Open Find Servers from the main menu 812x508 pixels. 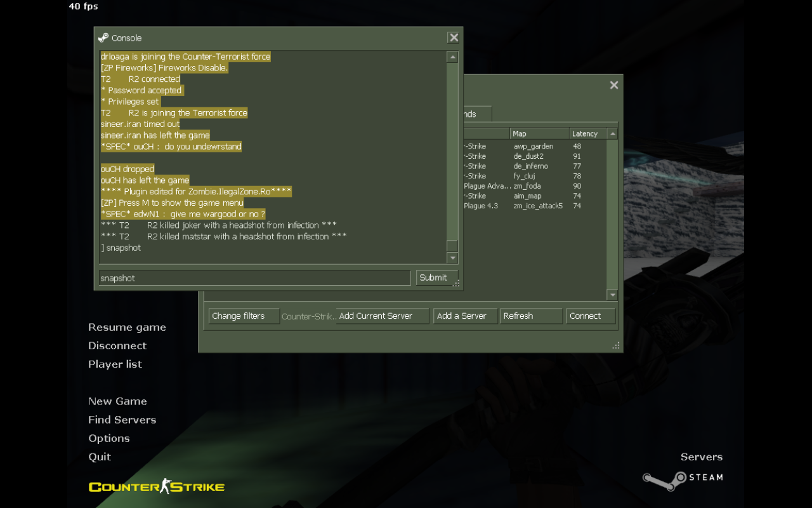coord(122,420)
